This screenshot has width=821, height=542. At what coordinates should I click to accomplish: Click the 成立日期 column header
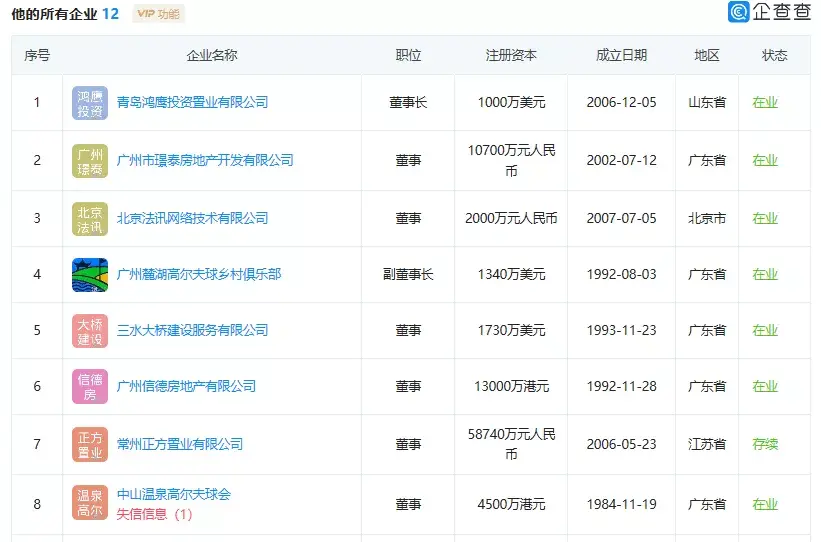pos(622,55)
